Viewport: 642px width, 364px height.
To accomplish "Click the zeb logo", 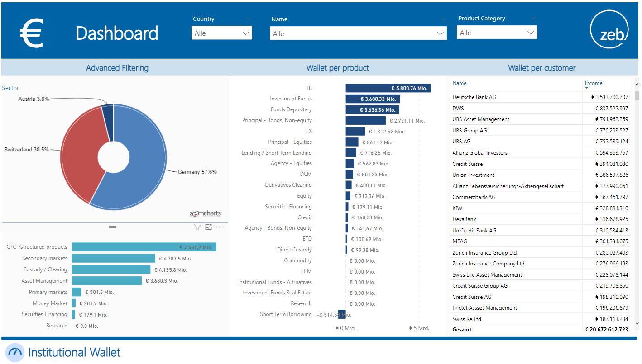I will pyautogui.click(x=609, y=30).
